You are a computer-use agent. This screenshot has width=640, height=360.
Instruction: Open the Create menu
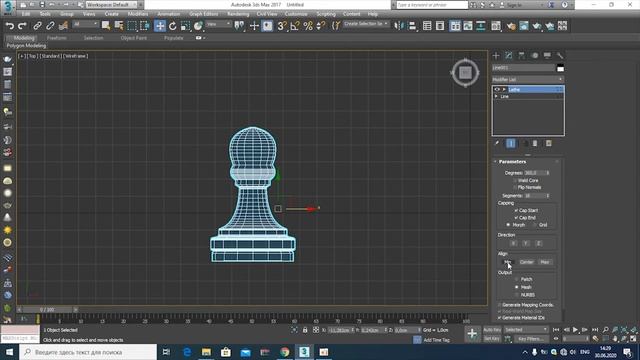[x=111, y=13]
